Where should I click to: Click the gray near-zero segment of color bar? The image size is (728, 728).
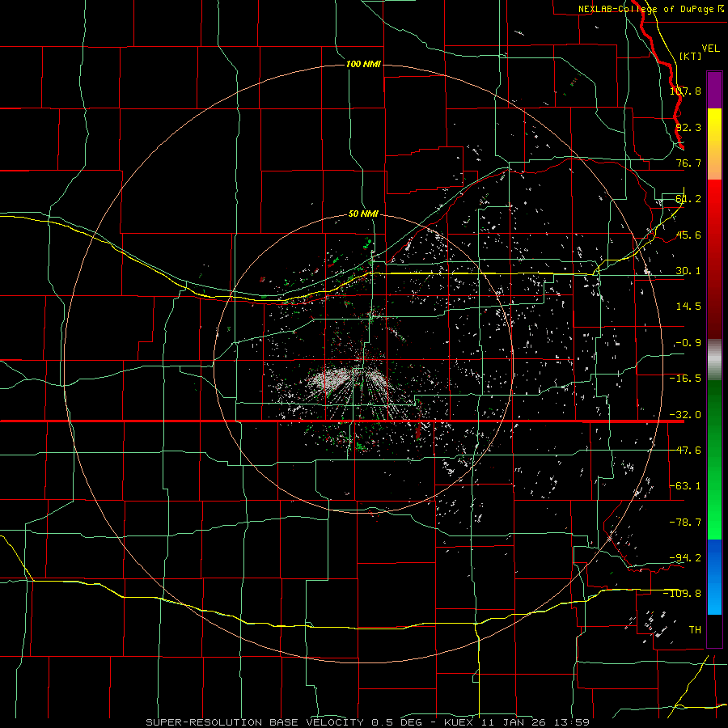714,360
